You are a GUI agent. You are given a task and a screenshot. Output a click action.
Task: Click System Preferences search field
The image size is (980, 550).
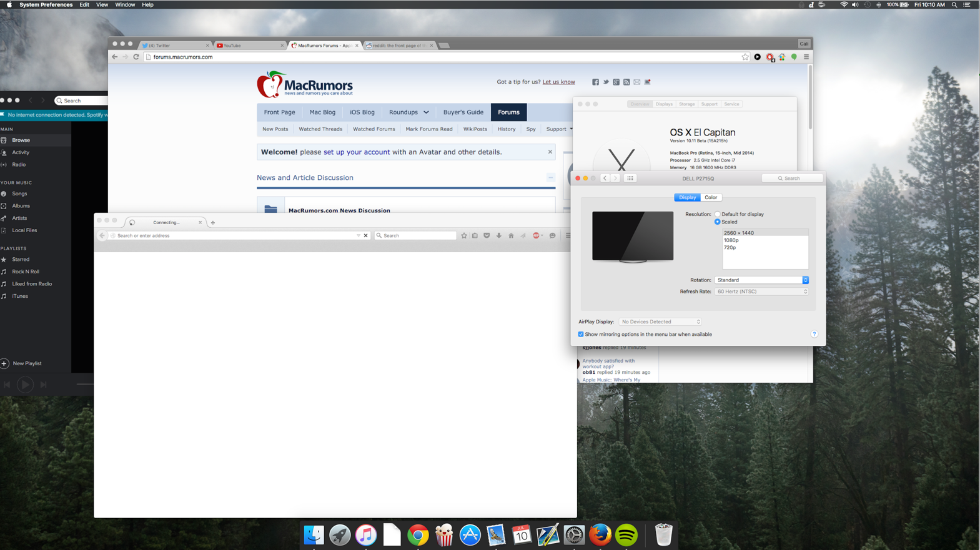coord(792,179)
